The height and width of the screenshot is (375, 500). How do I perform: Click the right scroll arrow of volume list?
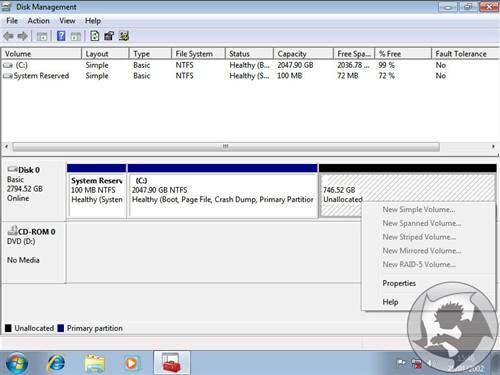pos(493,147)
